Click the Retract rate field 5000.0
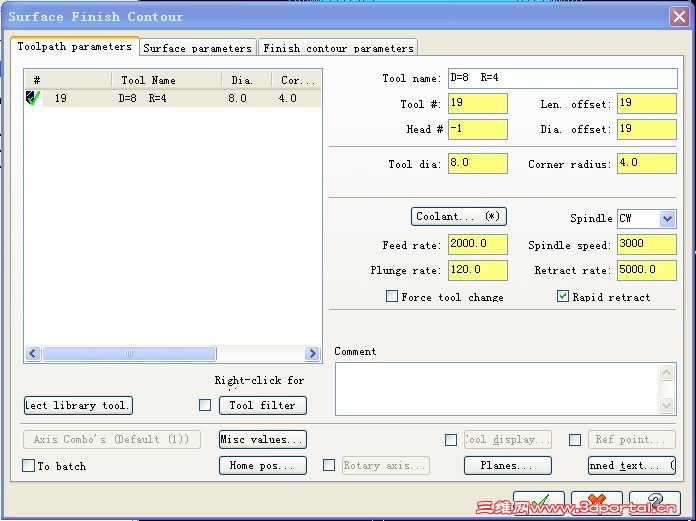Screen dimensions: 696x521 [647, 270]
